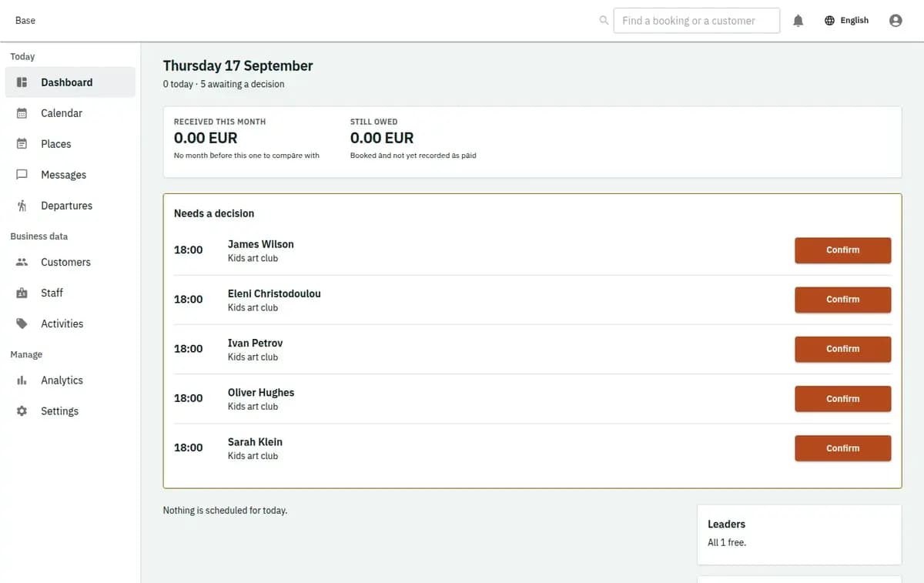This screenshot has width=924, height=583.
Task: Click the Places icon in sidebar
Action: pos(22,144)
